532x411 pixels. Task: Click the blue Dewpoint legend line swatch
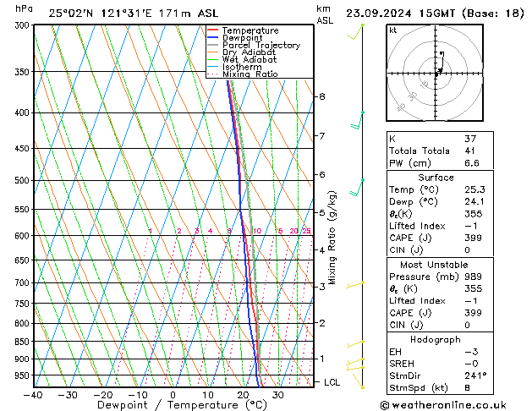click(x=212, y=37)
